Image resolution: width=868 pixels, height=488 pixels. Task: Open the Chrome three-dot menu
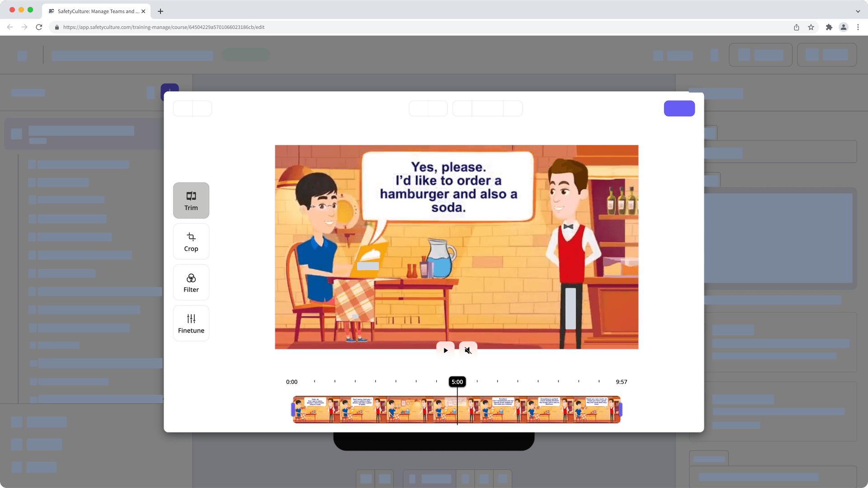(858, 27)
